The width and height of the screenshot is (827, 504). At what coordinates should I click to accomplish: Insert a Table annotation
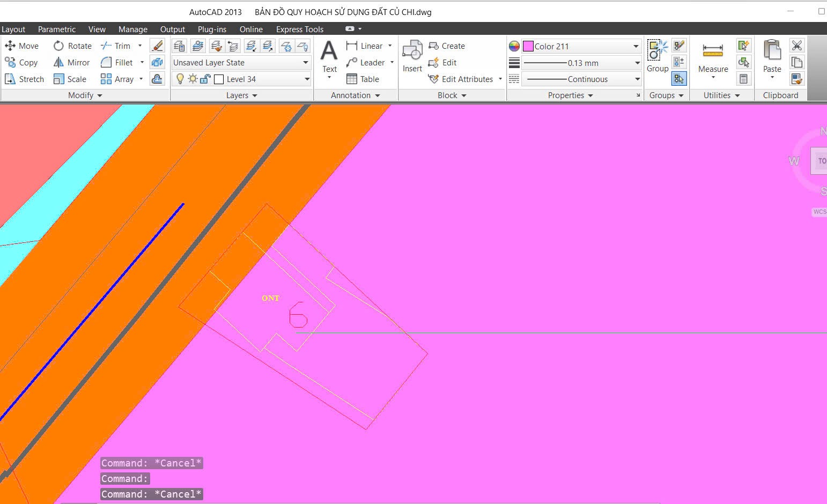tap(363, 79)
